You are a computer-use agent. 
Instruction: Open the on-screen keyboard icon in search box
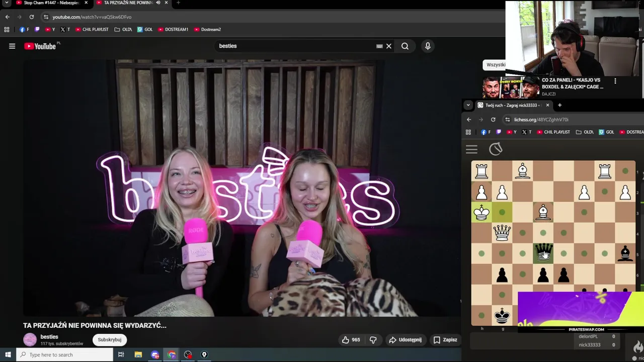[379, 46]
